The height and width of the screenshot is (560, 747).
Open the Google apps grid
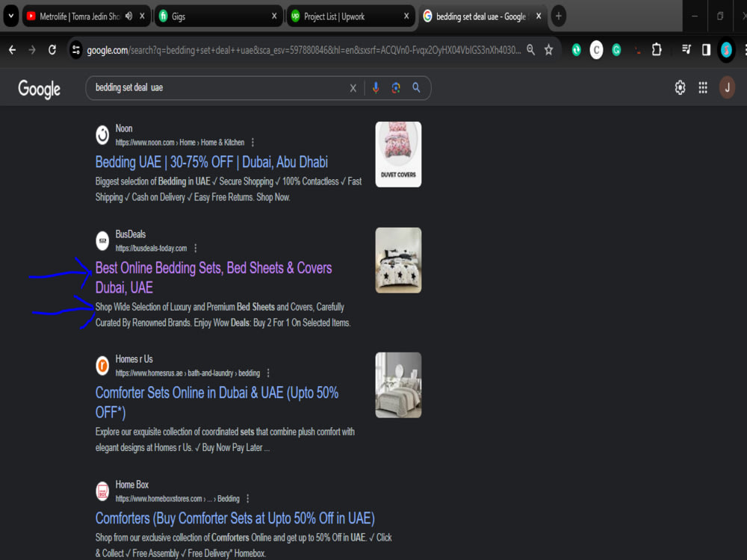703,87
